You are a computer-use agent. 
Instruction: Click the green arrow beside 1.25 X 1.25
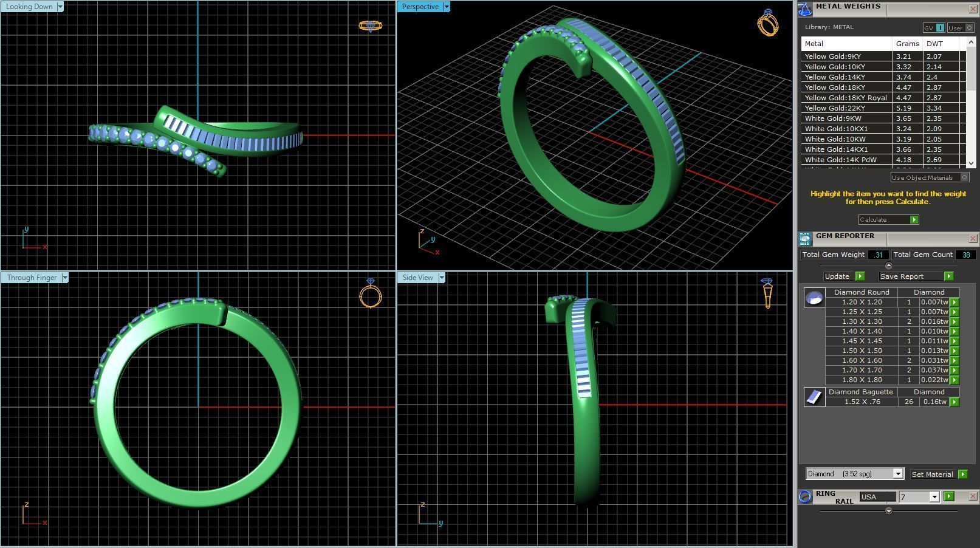pyautogui.click(x=954, y=312)
